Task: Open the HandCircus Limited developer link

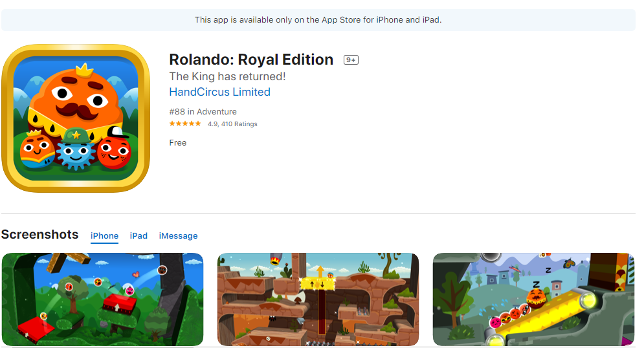Action: [219, 92]
